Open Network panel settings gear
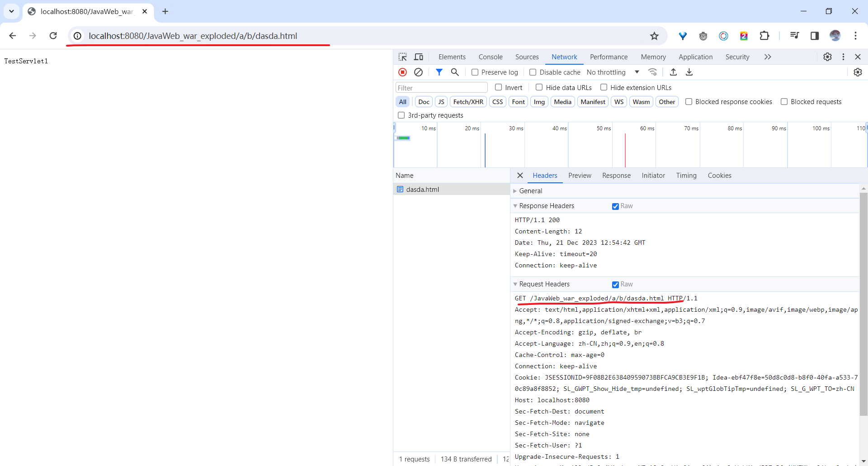 (858, 72)
